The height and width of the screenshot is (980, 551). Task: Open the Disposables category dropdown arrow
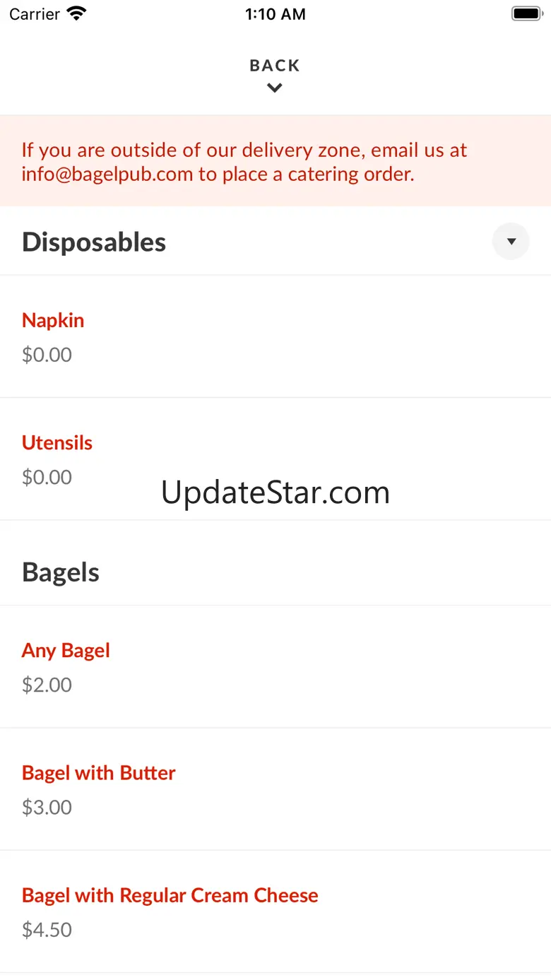pyautogui.click(x=511, y=242)
